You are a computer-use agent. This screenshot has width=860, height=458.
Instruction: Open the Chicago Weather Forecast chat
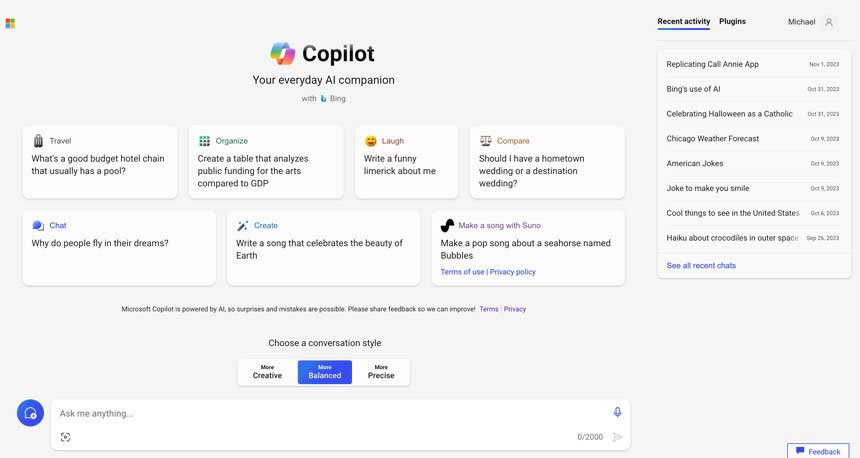point(713,139)
